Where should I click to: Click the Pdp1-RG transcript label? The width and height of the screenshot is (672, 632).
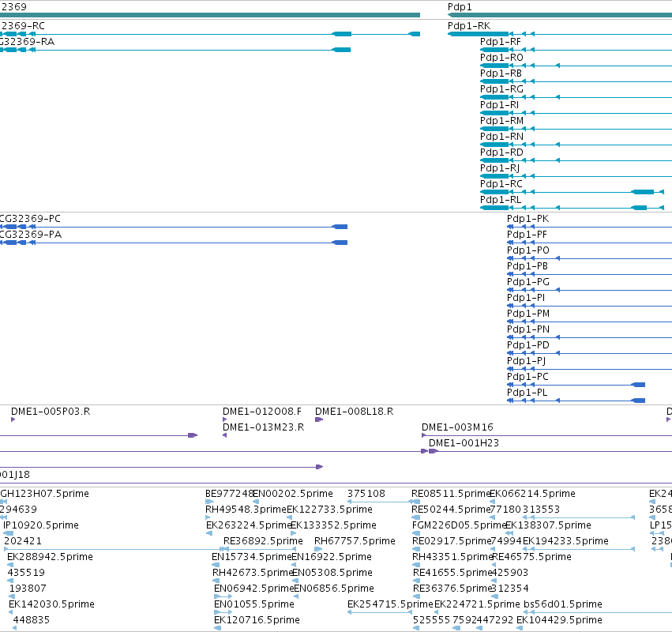(501, 89)
